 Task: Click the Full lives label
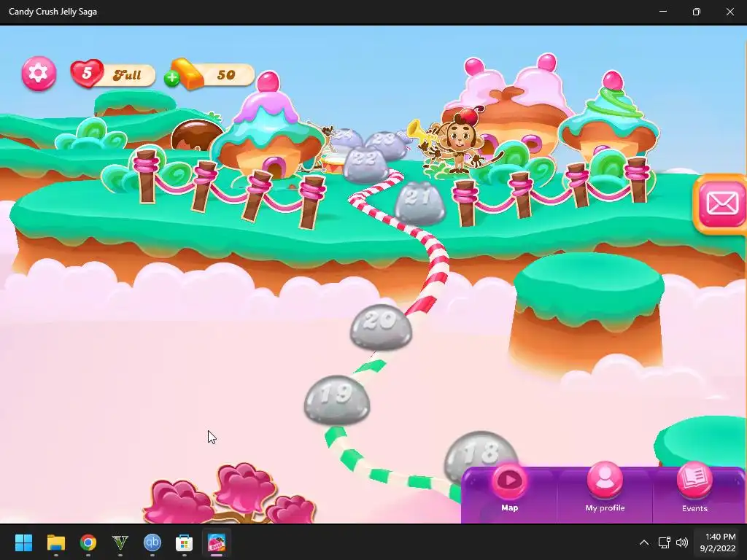tap(127, 75)
